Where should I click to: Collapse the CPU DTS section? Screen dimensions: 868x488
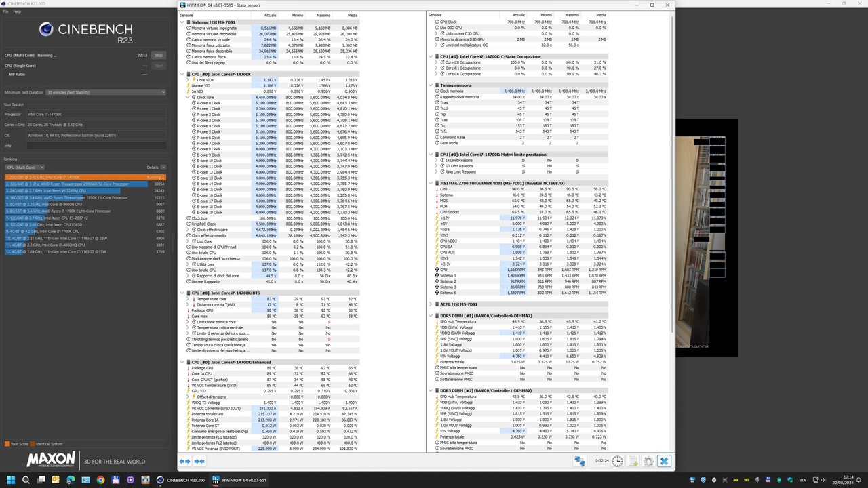[x=182, y=293]
